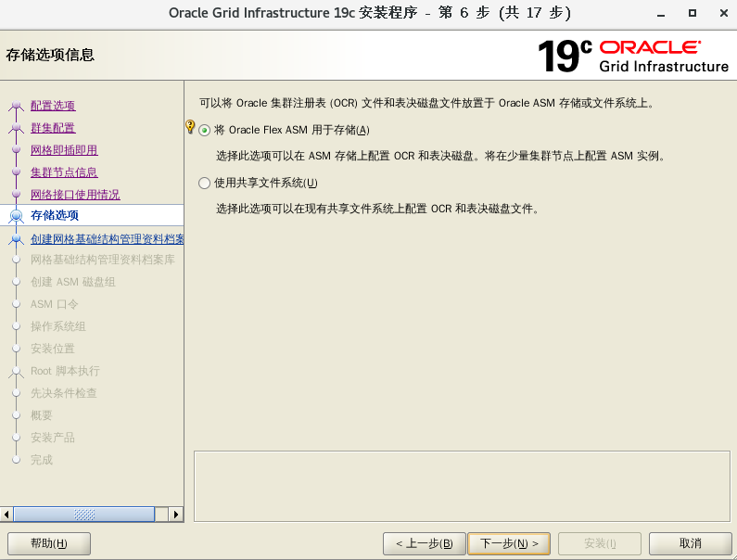Click the disabled 概要 step
Screen dimensions: 737x560
click(42, 415)
